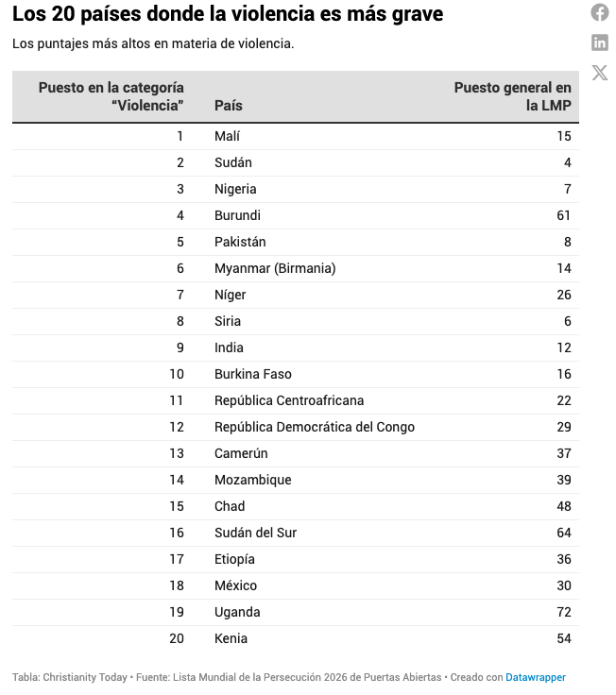The image size is (616, 695).
Task: Click the Myanmar (Birmania) entry
Action: (x=275, y=268)
